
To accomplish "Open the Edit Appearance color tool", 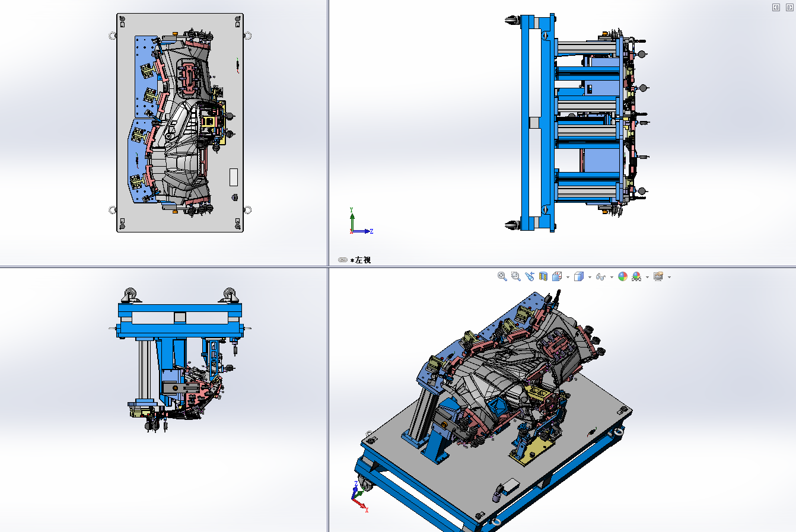I will [x=622, y=276].
